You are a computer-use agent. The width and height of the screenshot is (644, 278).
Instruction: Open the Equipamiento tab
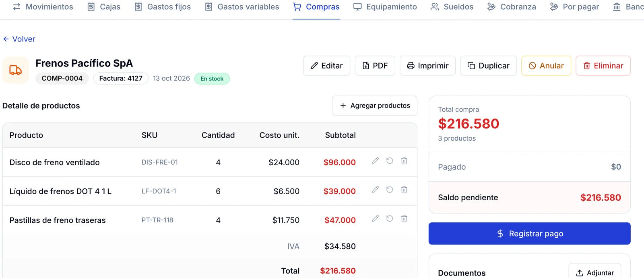coord(385,7)
